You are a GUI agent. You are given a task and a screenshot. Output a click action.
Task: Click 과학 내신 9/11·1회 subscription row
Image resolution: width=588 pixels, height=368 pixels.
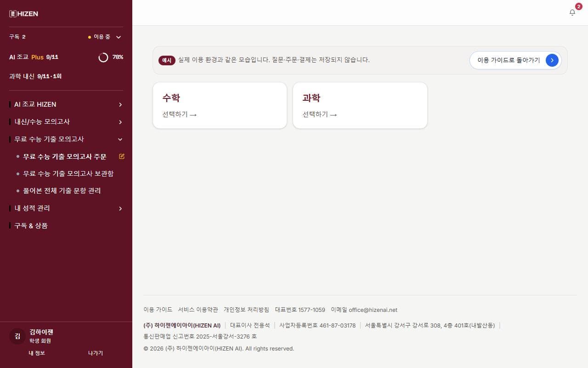[66, 76]
